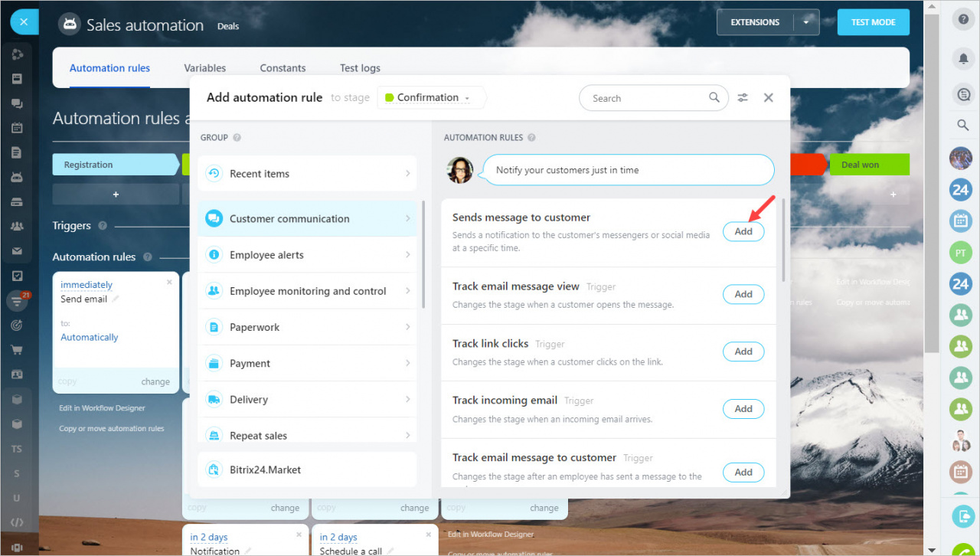Open the chat search icon below the bell
Image resolution: width=980 pixels, height=556 pixels.
coord(964,94)
